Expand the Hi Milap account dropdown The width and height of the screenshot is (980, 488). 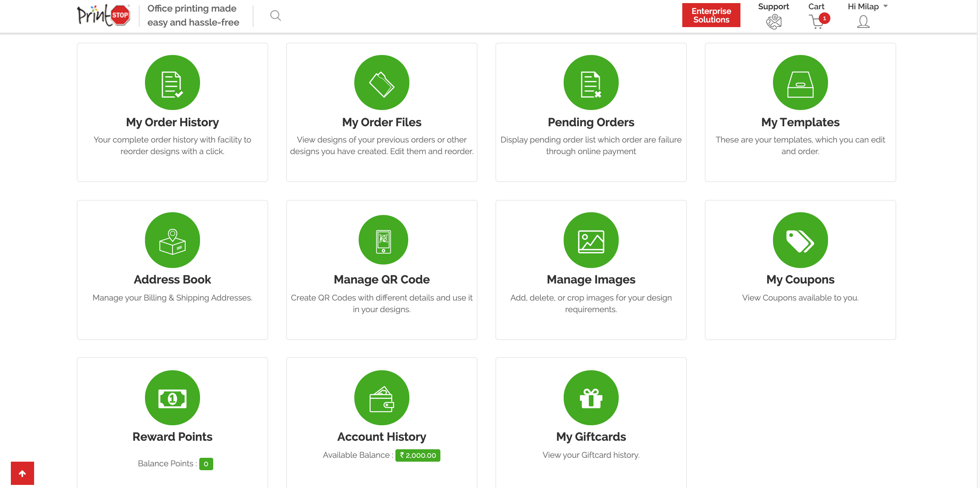(868, 7)
